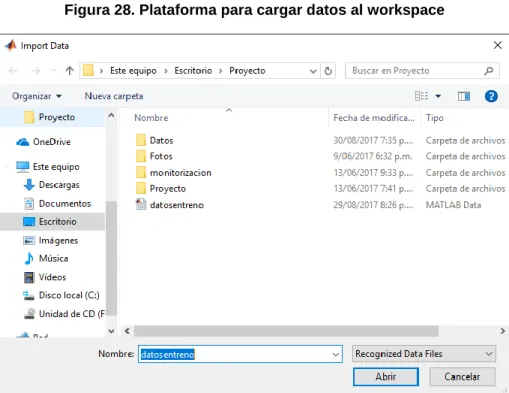The height and width of the screenshot is (393, 509).
Task: Sort by Fecha de modifica... column
Action: [374, 118]
